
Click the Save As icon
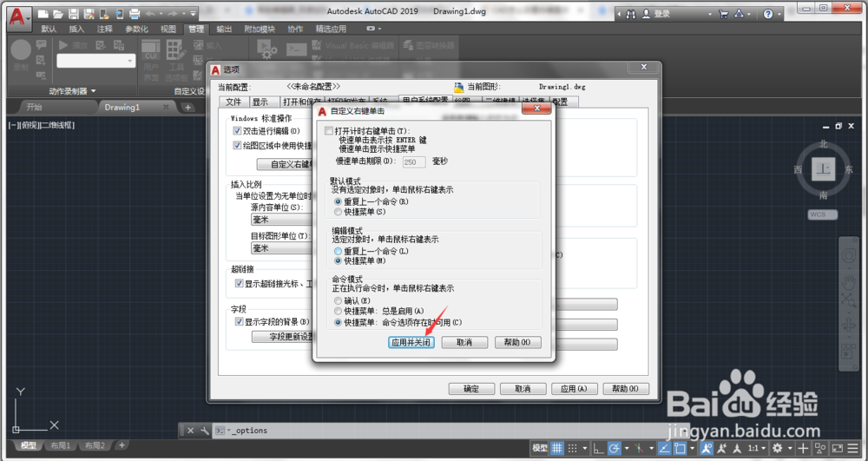click(x=89, y=15)
